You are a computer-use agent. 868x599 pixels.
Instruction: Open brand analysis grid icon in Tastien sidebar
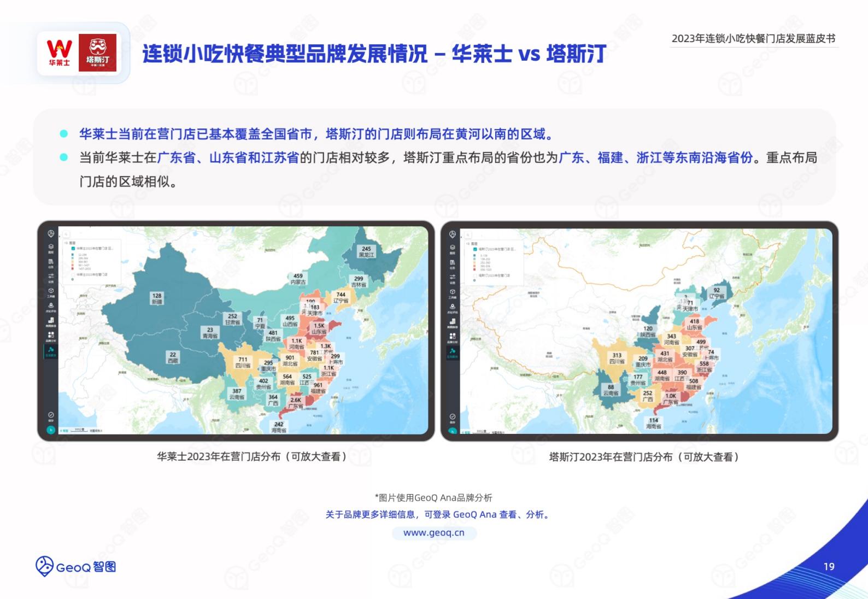pyautogui.click(x=453, y=336)
